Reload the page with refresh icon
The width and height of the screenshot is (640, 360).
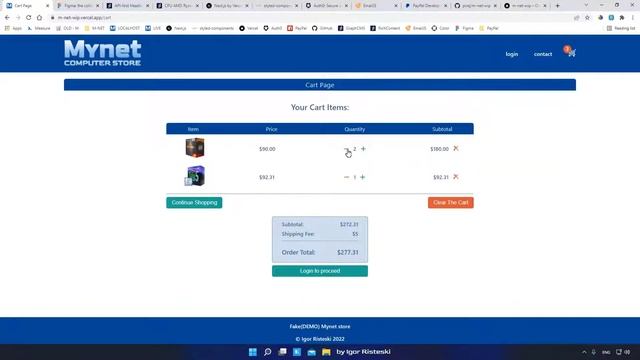click(x=29, y=18)
